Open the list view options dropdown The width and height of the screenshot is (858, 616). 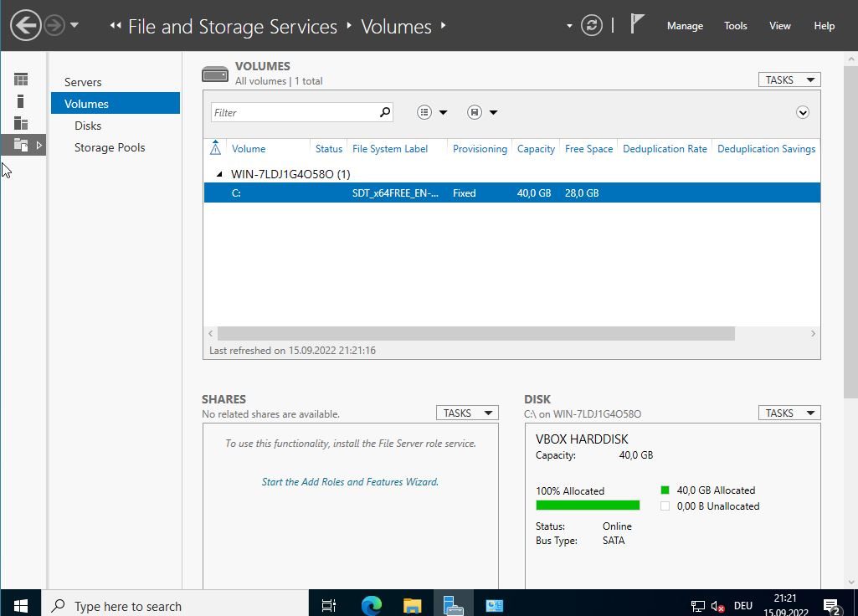tap(433, 112)
